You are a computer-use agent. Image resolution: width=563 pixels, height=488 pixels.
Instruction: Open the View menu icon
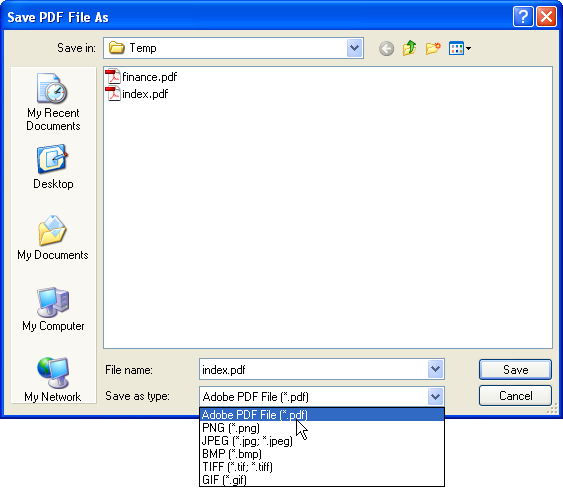pyautogui.click(x=460, y=48)
